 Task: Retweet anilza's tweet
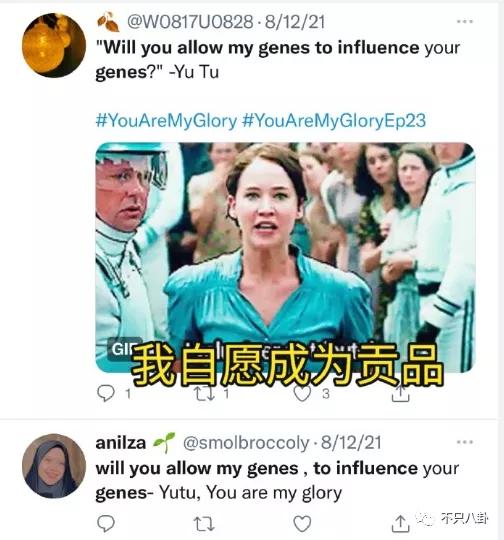[x=204, y=524]
